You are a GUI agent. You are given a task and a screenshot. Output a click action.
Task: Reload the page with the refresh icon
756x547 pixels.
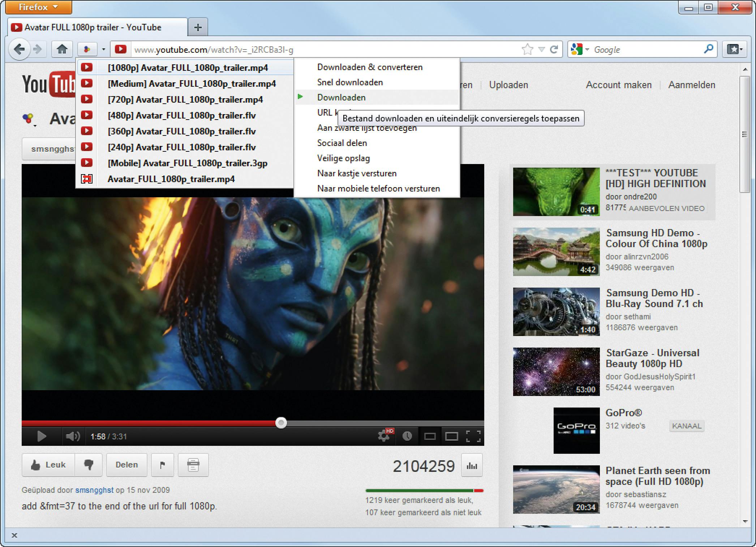pos(554,49)
